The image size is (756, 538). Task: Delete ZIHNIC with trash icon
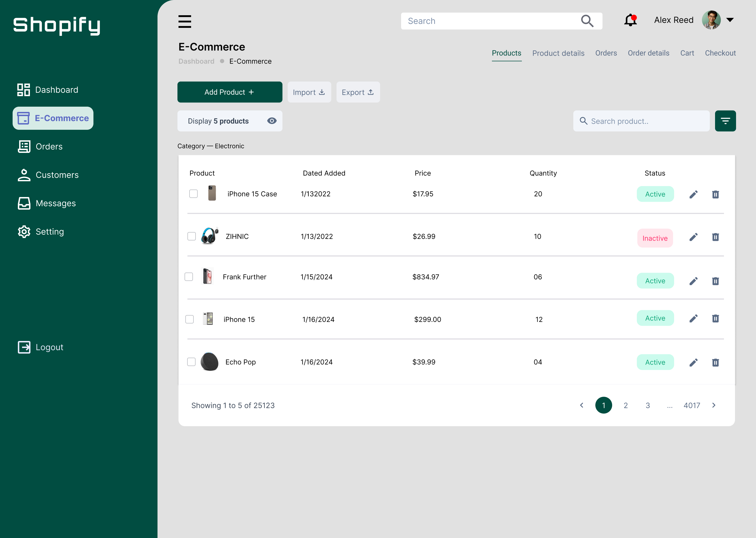point(715,237)
